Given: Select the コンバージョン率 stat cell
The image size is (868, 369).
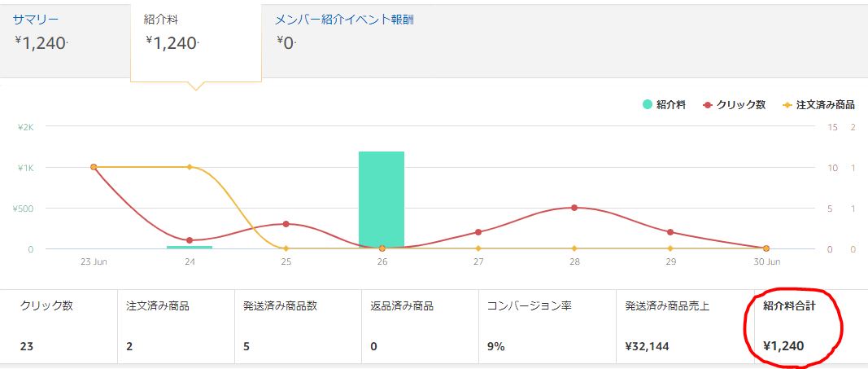Looking at the screenshot, I should coord(537,326).
